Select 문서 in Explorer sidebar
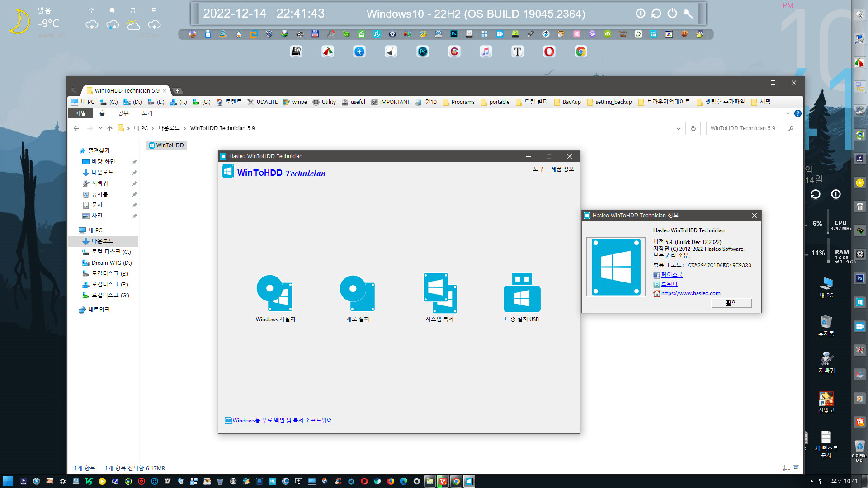The image size is (868, 488). [97, 205]
